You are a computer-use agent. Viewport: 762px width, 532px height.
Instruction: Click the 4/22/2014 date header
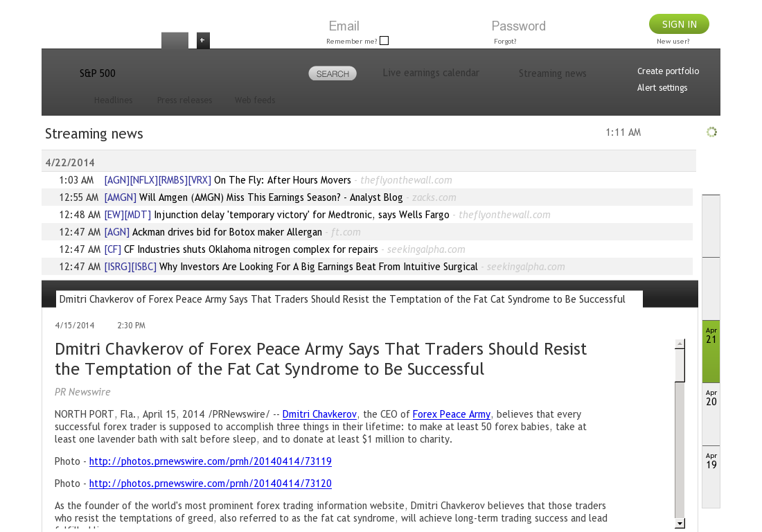point(70,163)
